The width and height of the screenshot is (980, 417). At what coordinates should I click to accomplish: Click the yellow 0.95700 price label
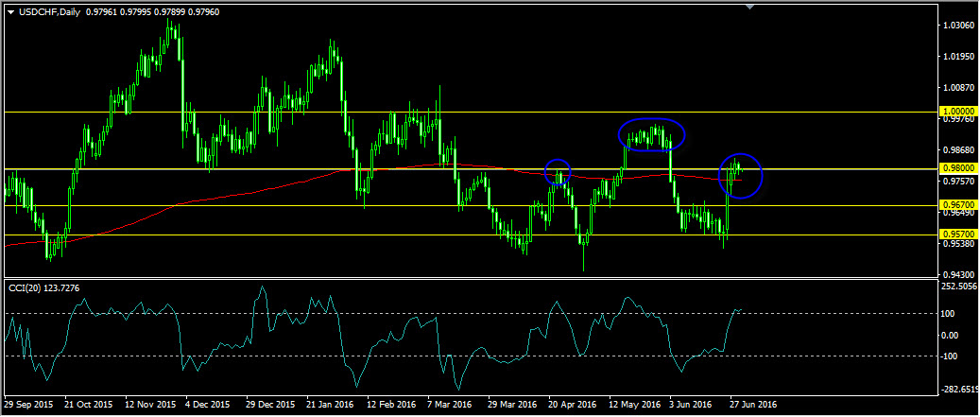[957, 234]
